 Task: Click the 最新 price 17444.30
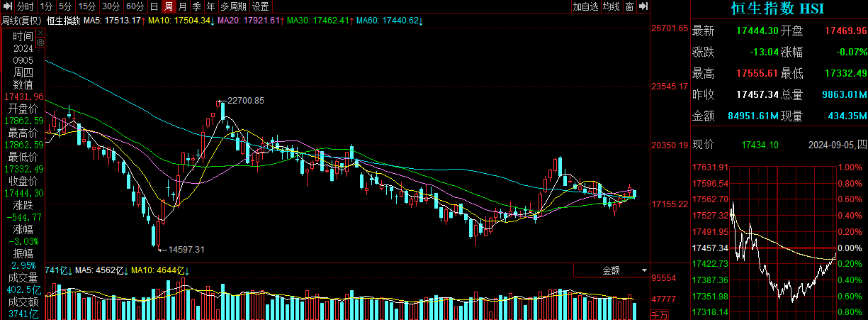point(757,31)
